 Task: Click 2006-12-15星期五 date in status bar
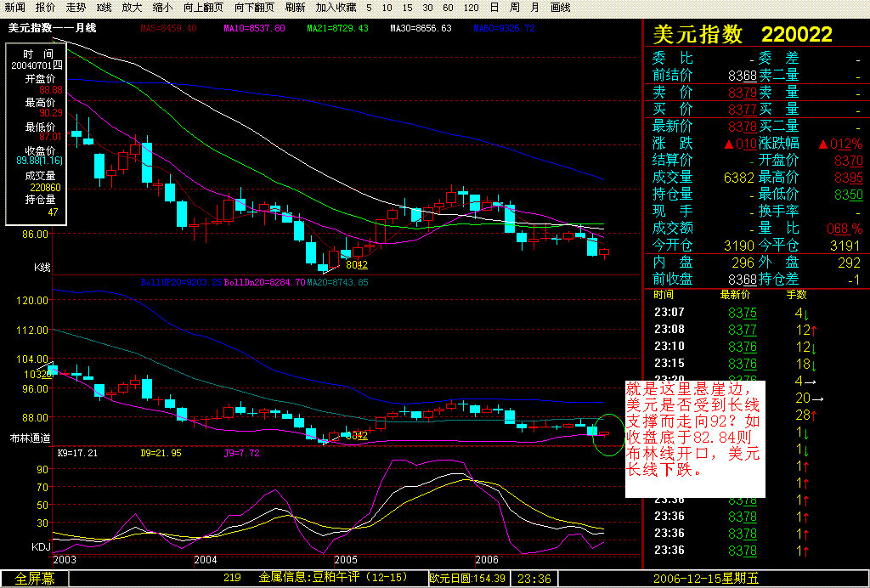click(706, 579)
